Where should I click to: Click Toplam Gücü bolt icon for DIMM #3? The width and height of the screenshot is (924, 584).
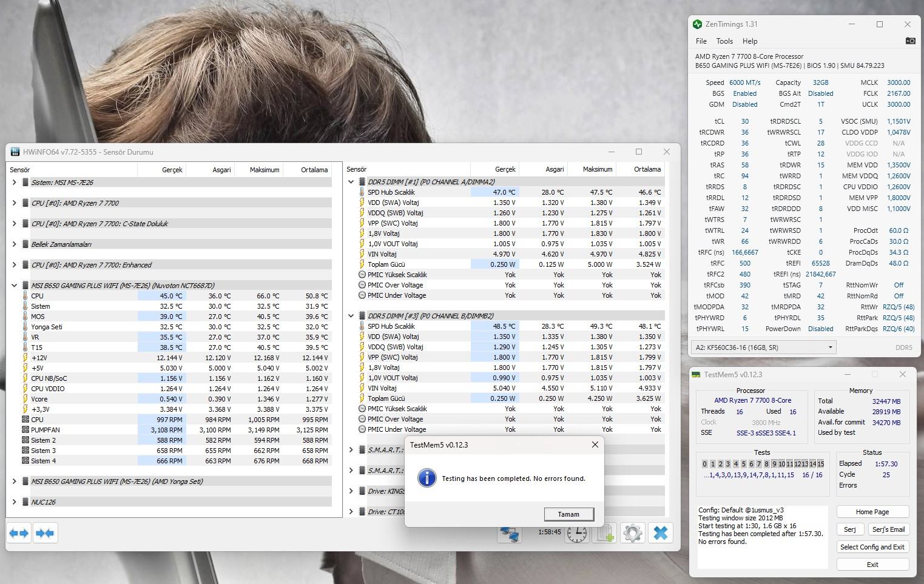tap(362, 398)
